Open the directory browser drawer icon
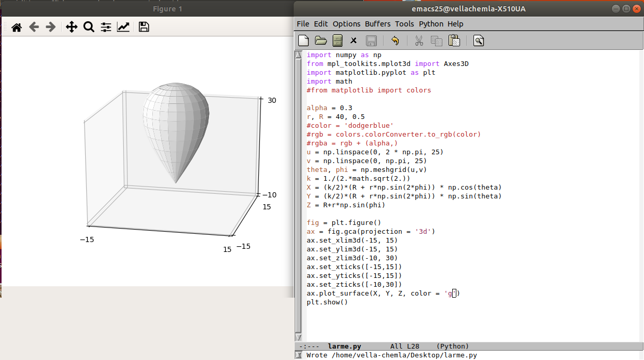Viewport: 644px width, 360px height. (x=338, y=41)
